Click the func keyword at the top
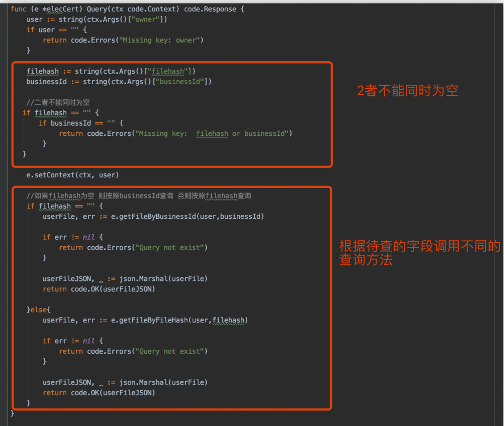This screenshot has height=426, width=504. [18, 9]
